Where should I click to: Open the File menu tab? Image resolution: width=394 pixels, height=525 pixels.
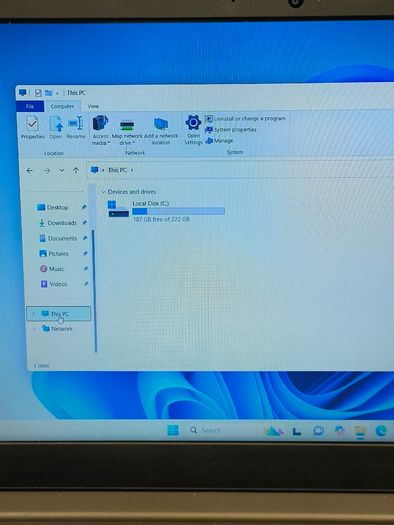[x=30, y=106]
